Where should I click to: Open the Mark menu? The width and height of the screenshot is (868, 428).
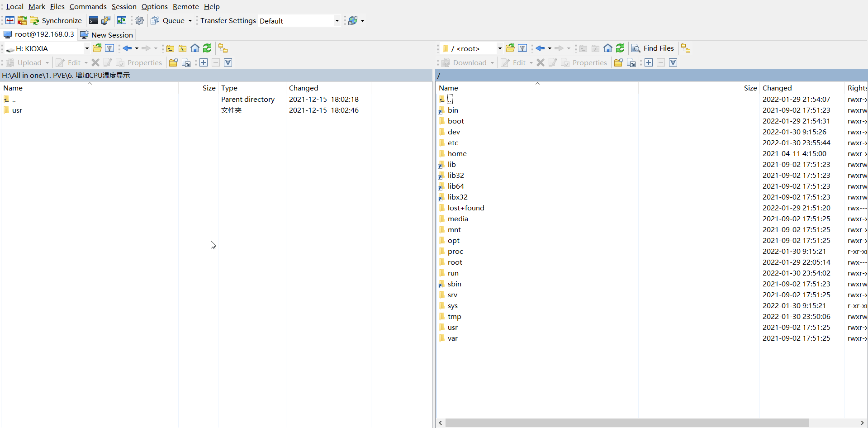(x=37, y=6)
